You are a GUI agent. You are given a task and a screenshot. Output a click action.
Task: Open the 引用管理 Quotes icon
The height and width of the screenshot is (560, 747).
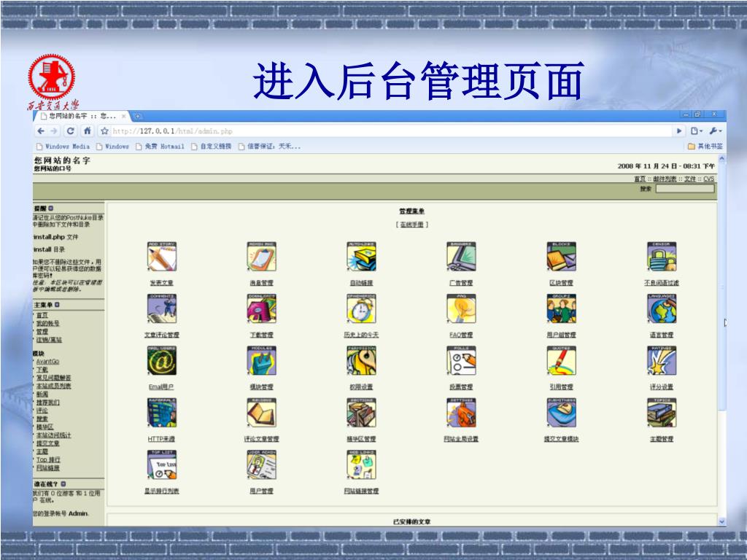561,360
